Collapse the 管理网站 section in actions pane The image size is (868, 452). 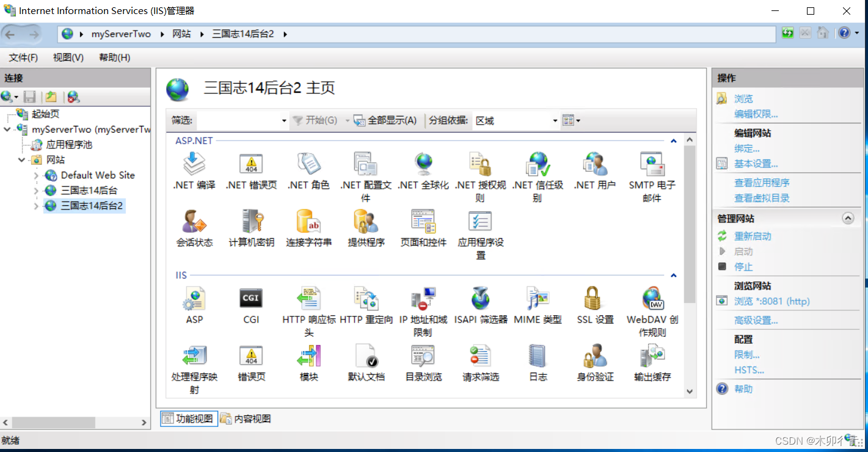point(848,218)
